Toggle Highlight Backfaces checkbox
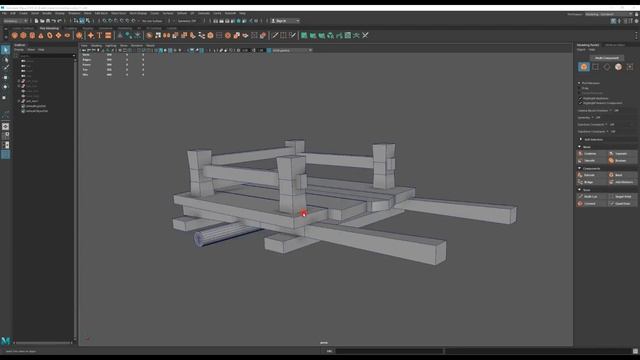This screenshot has width=640, height=360. click(580, 98)
